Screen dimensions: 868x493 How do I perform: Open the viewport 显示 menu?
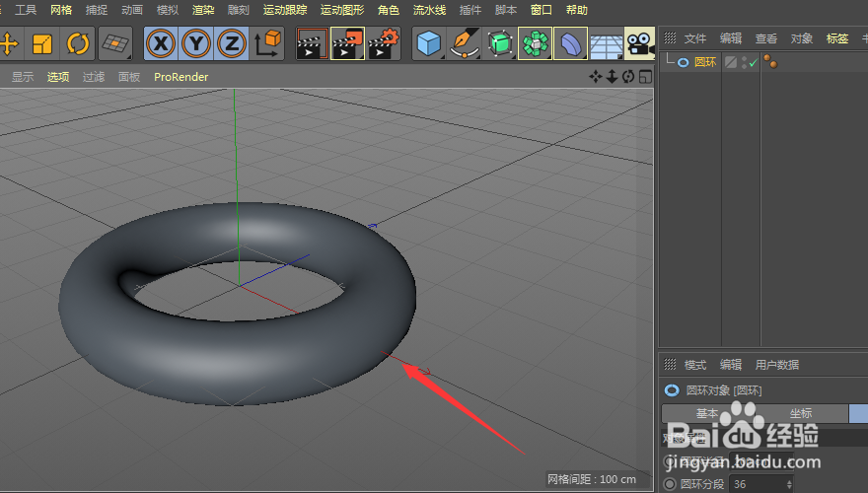pyautogui.click(x=23, y=77)
